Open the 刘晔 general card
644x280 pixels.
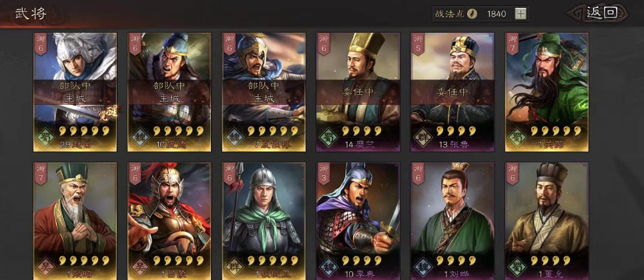coord(452,221)
